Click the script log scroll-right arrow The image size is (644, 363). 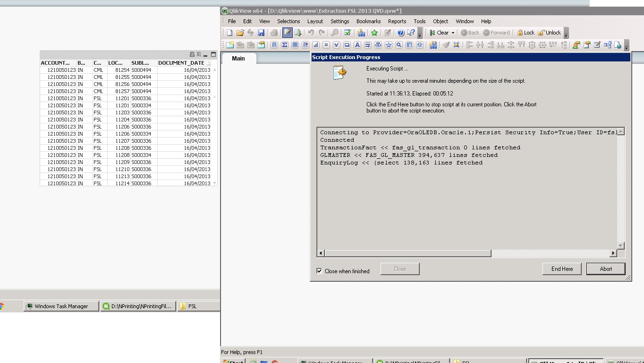[613, 253]
